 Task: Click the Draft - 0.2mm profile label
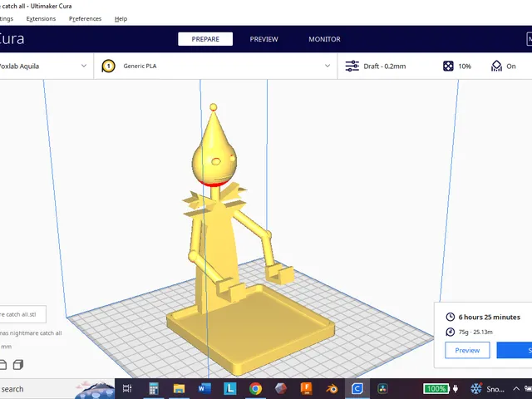[x=384, y=66]
